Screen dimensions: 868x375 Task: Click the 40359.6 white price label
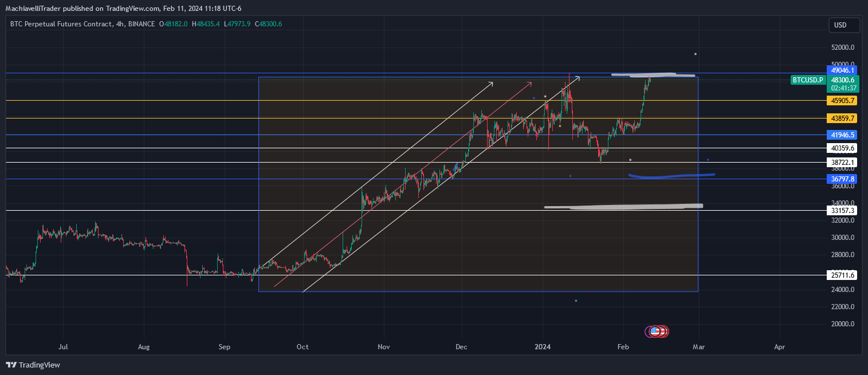842,148
